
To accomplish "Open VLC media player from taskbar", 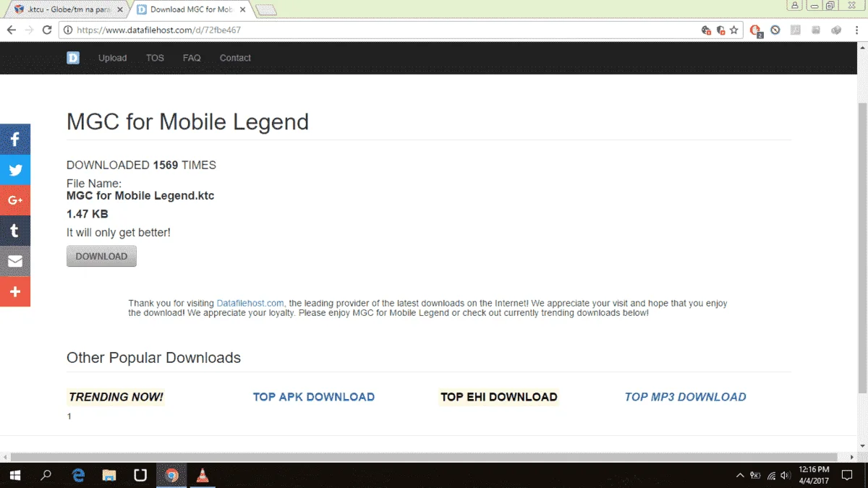I will tap(203, 475).
